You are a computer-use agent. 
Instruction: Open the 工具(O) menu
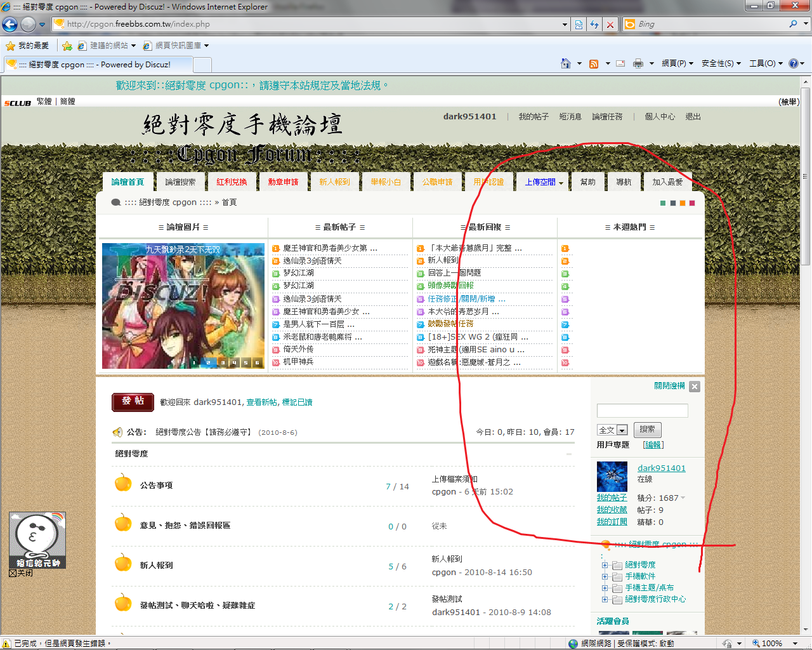(766, 63)
